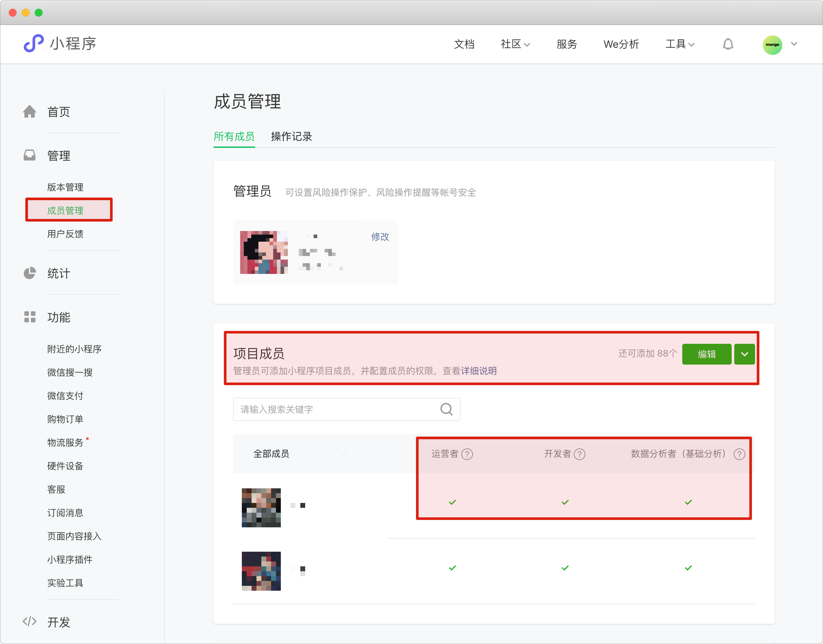Image resolution: width=823 pixels, height=644 pixels.
Task: Click second member's 开发者 checkmark
Action: pyautogui.click(x=565, y=568)
